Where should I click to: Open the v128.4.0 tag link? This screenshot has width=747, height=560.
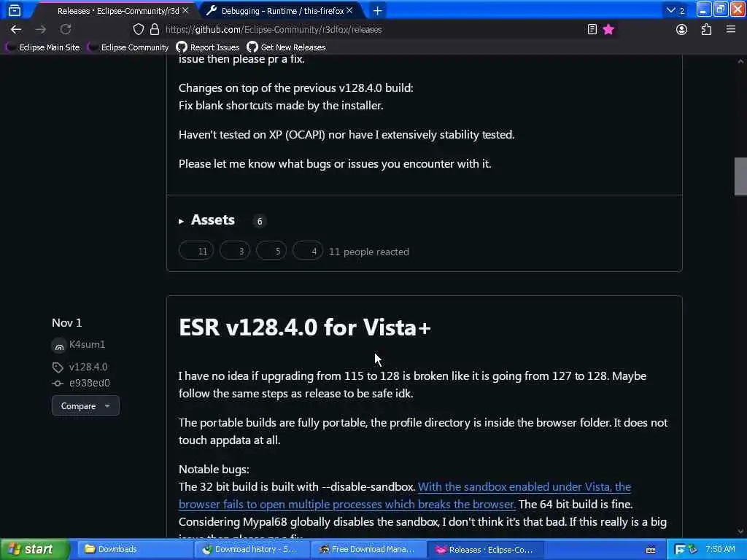(x=88, y=367)
